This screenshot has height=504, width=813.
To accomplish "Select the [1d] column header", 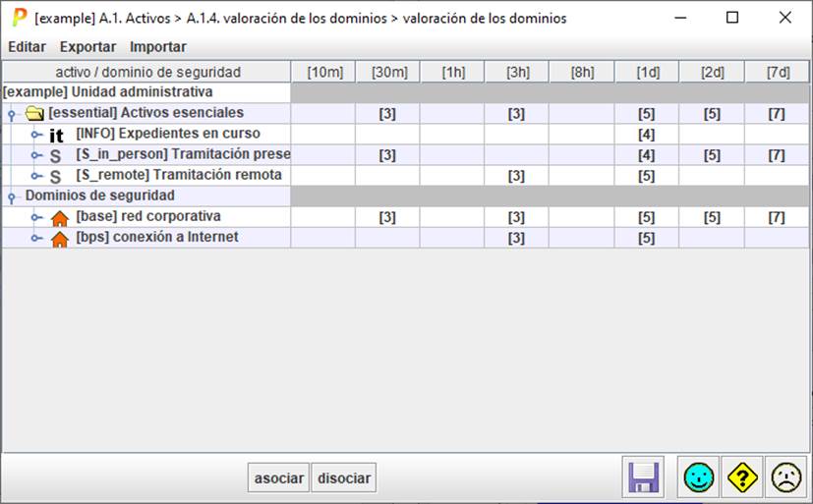I will point(646,72).
